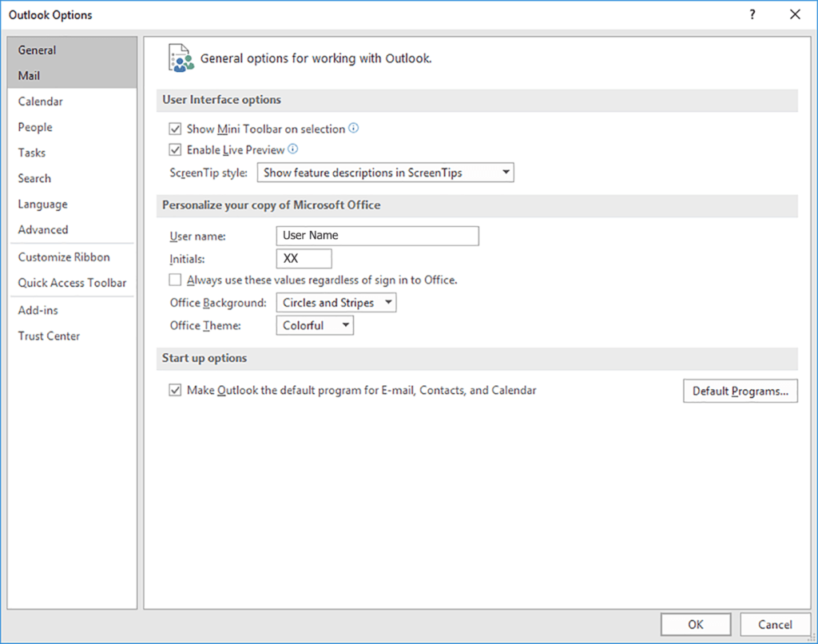Expand the Office Background dropdown

pos(336,303)
